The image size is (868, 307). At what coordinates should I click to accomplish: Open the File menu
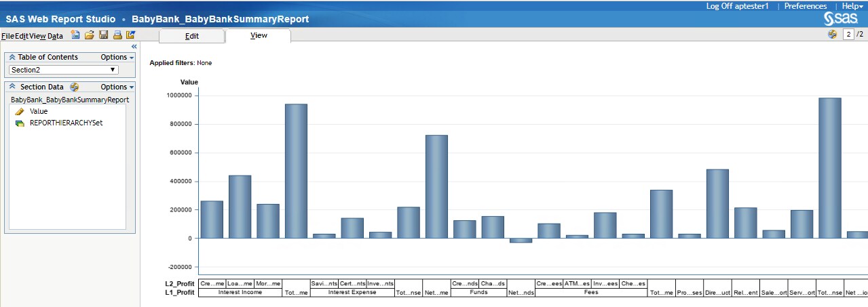[7, 36]
